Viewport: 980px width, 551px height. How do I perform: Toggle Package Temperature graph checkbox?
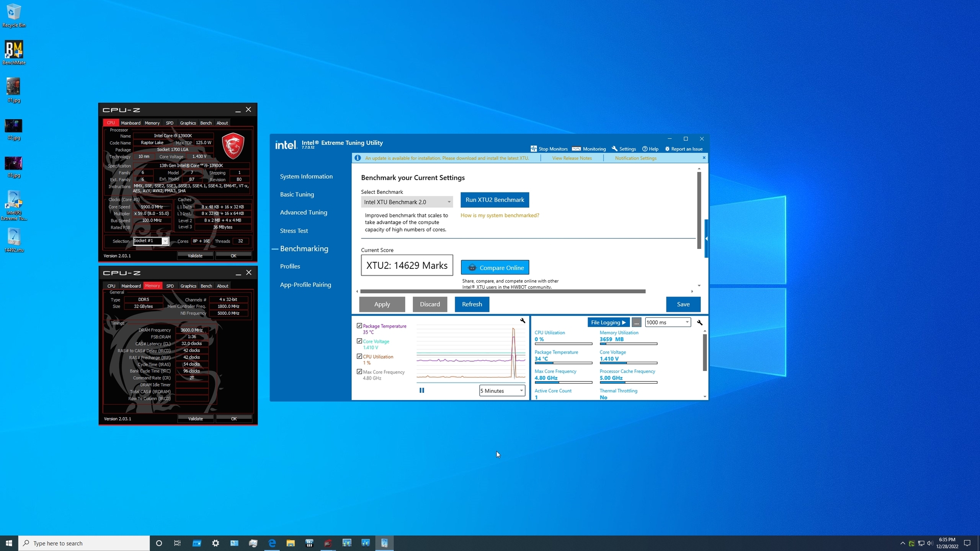coord(359,326)
